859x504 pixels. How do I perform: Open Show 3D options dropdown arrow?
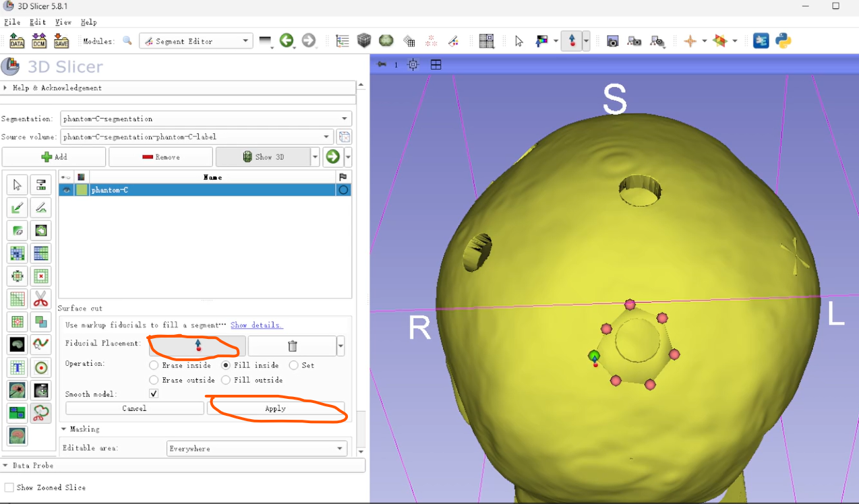[314, 157]
